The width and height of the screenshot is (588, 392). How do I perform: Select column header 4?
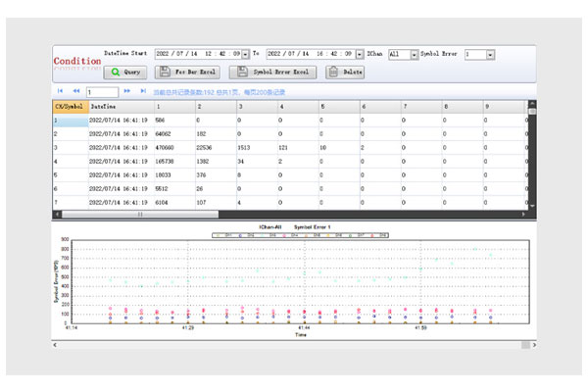click(x=299, y=107)
